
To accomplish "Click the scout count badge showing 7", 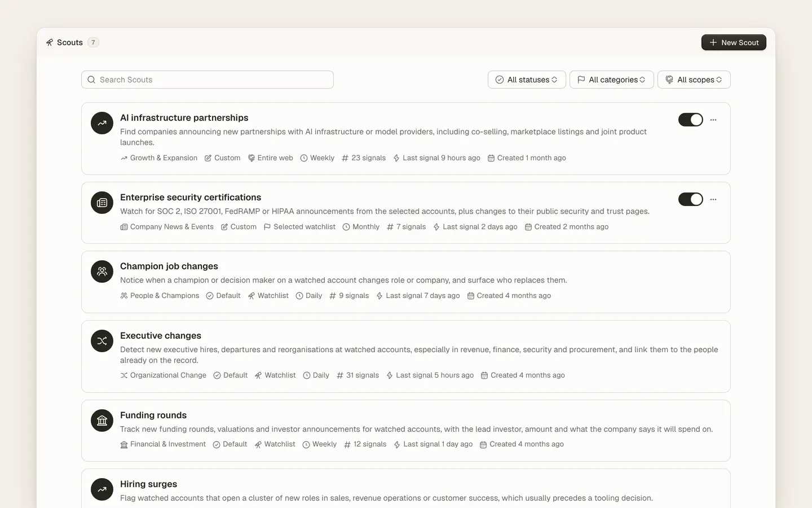I will click(93, 42).
